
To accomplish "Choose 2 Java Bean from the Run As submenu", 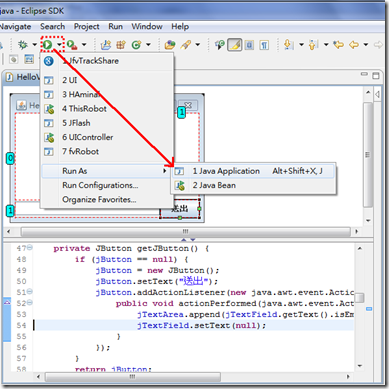I will (x=253, y=186).
